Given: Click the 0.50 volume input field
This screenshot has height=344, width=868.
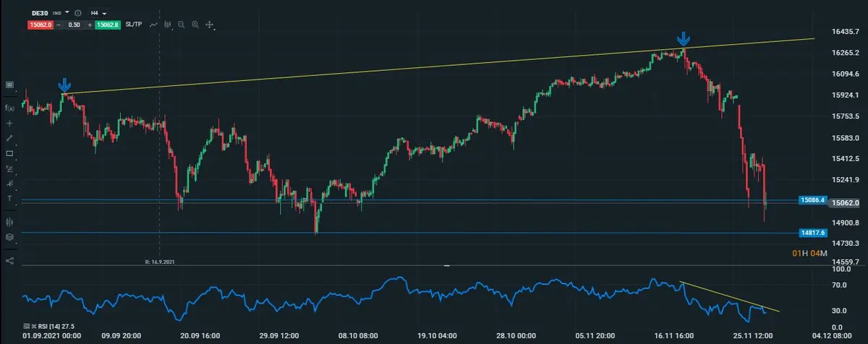Looking at the screenshot, I should [x=73, y=25].
